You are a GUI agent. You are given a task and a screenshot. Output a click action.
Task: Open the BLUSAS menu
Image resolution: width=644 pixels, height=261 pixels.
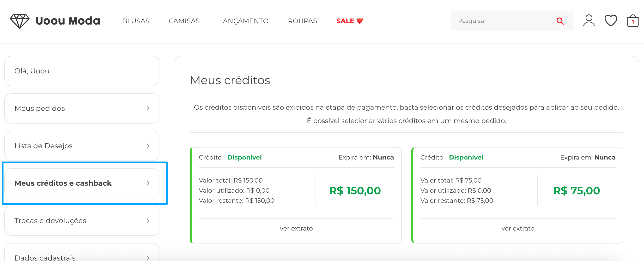[136, 21]
